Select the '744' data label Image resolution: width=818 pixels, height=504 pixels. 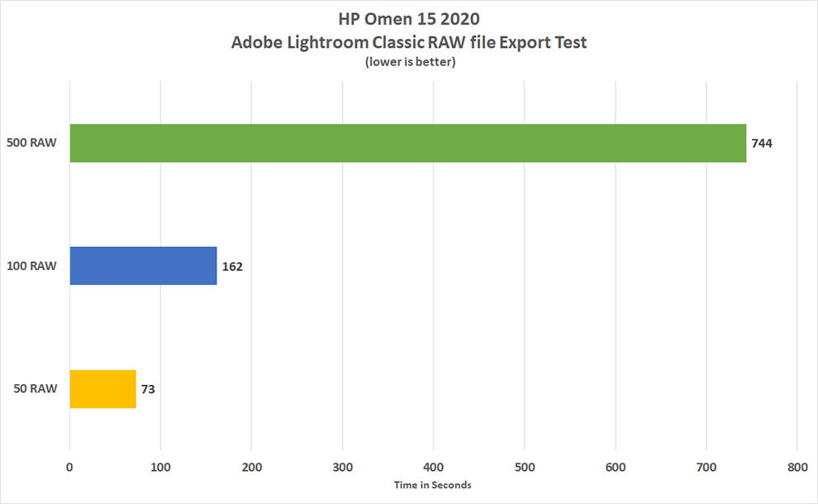pyautogui.click(x=762, y=144)
